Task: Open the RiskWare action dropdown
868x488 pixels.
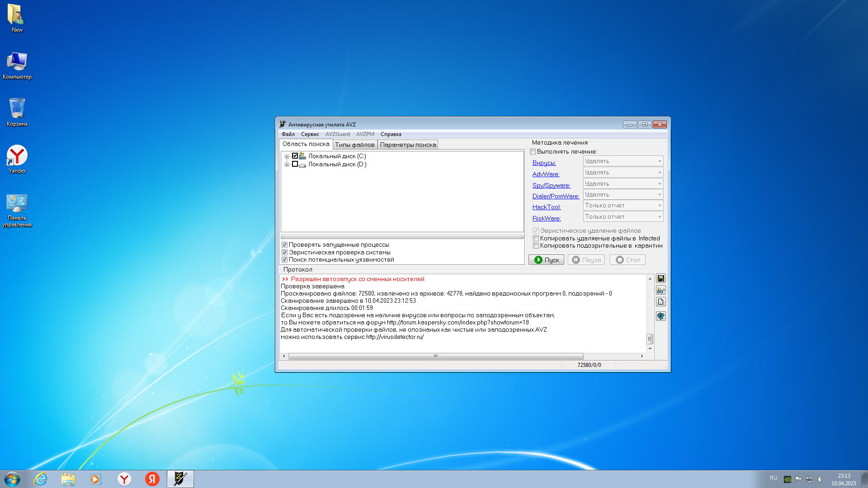Action: tap(623, 217)
